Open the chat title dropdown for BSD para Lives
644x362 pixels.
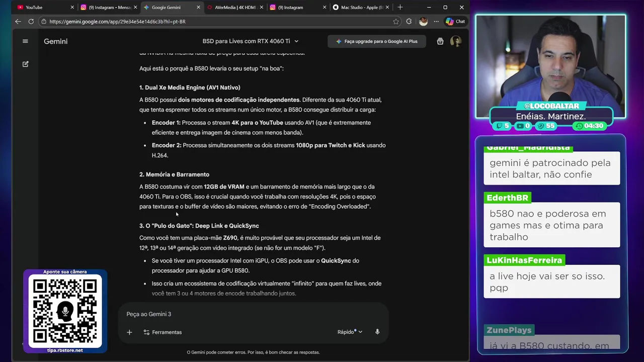tap(251, 41)
